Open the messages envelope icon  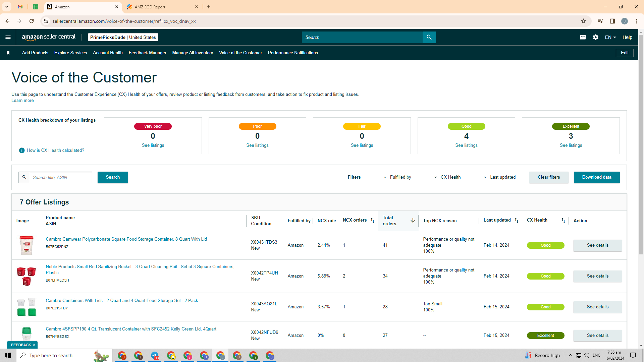pos(583,37)
